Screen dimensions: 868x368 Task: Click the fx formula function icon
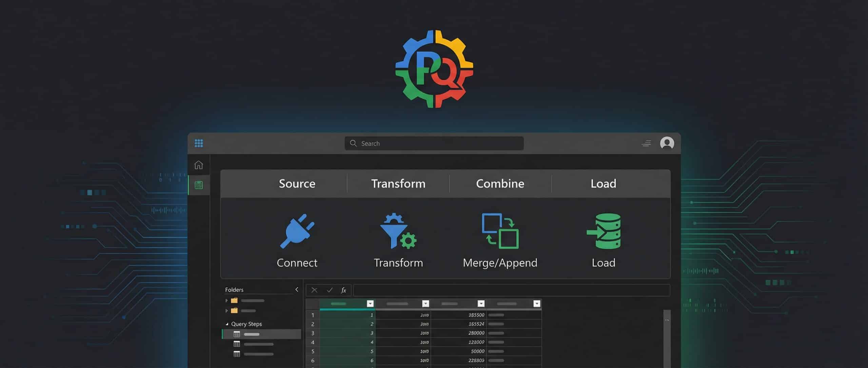pos(343,290)
